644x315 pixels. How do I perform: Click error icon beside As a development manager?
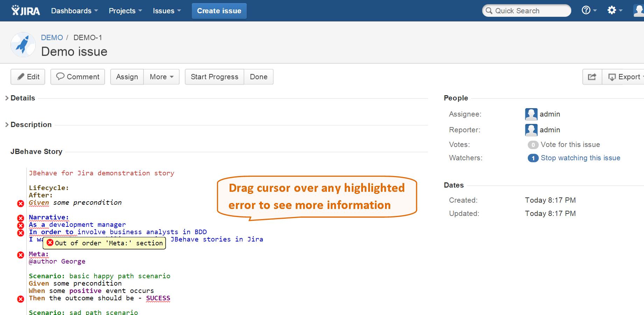click(21, 225)
